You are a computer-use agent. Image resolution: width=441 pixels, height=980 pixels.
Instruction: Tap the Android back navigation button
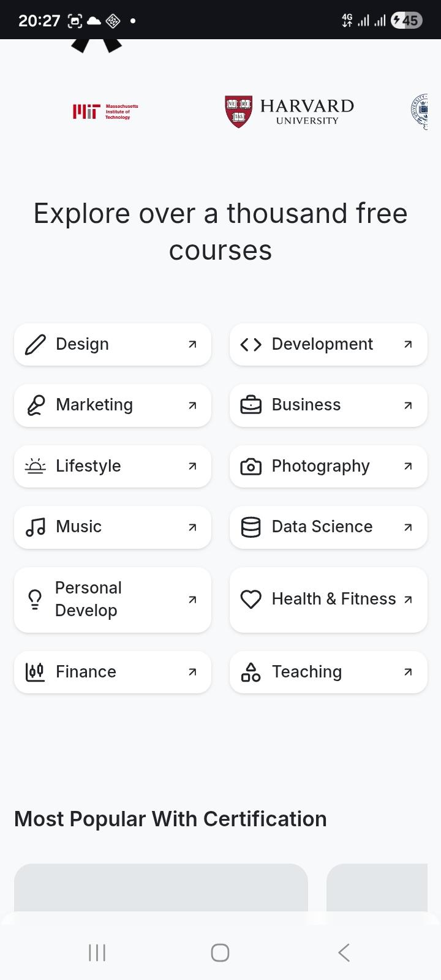pos(344,952)
